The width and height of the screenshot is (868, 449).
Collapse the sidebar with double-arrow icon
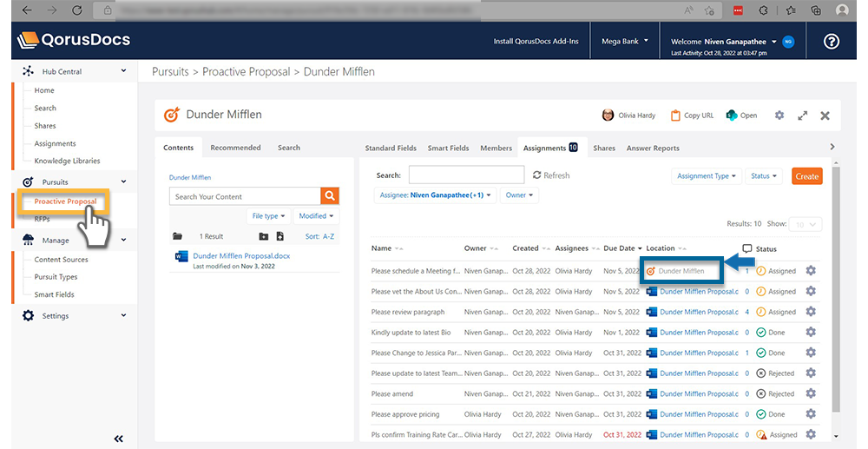pos(119,439)
